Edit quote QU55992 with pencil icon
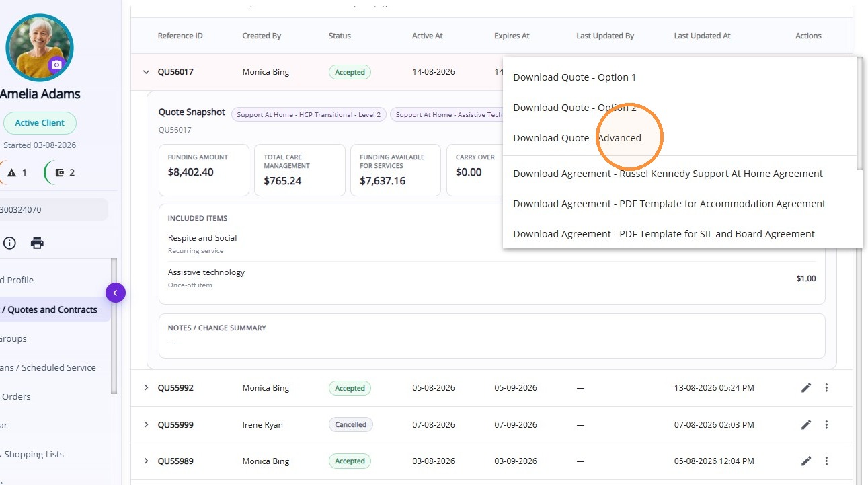The width and height of the screenshot is (868, 485). point(806,387)
